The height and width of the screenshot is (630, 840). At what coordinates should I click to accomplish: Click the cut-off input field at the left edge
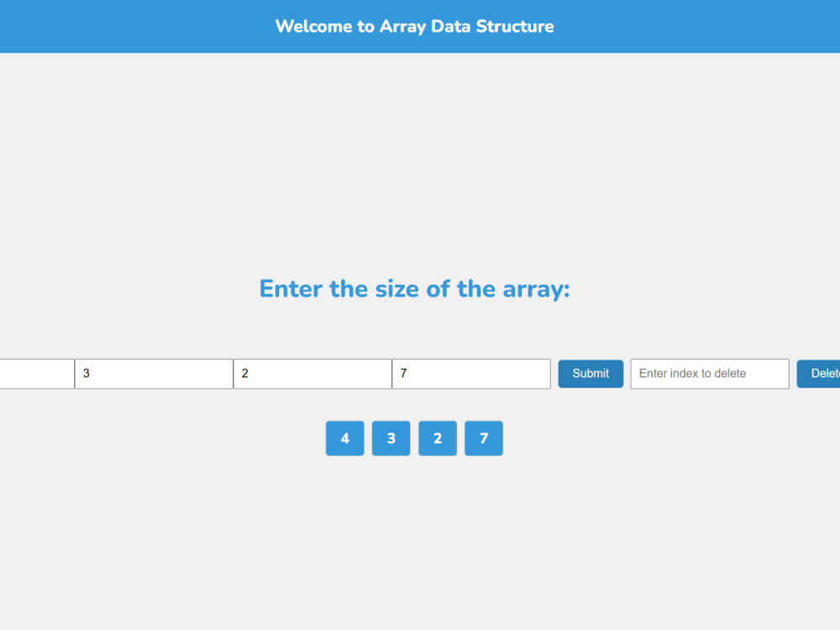click(x=37, y=374)
